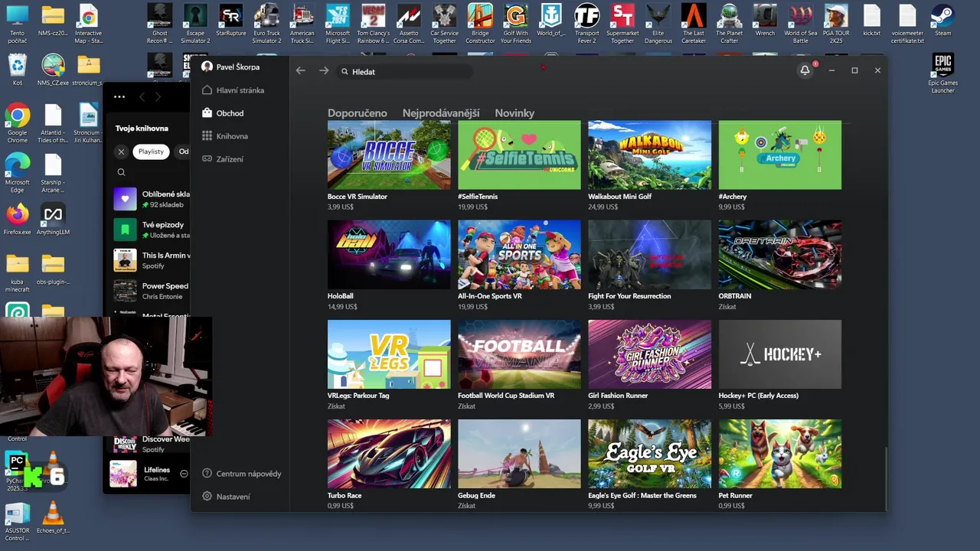Open Fight For Your Resurrection thumbnail
The width and height of the screenshot is (980, 551).
(x=649, y=255)
